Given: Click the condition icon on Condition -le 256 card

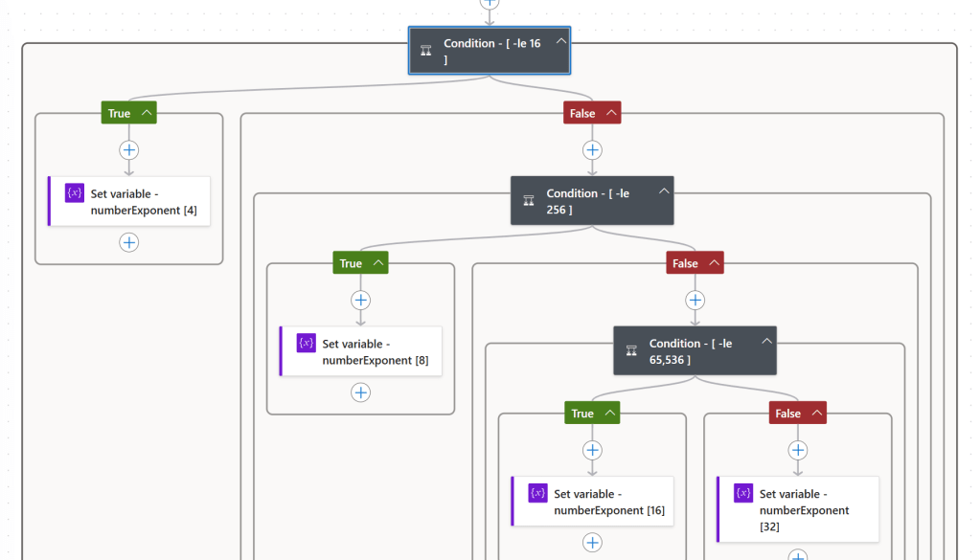Looking at the screenshot, I should pos(528,200).
